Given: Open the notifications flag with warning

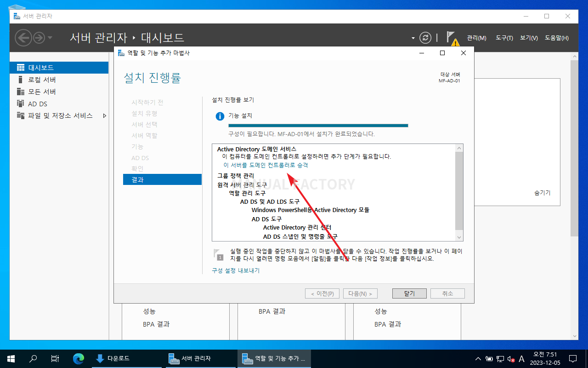Looking at the screenshot, I should 452,39.
